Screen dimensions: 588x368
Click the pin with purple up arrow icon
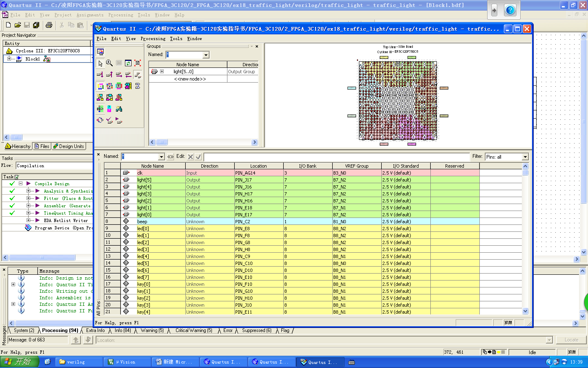coord(109,75)
